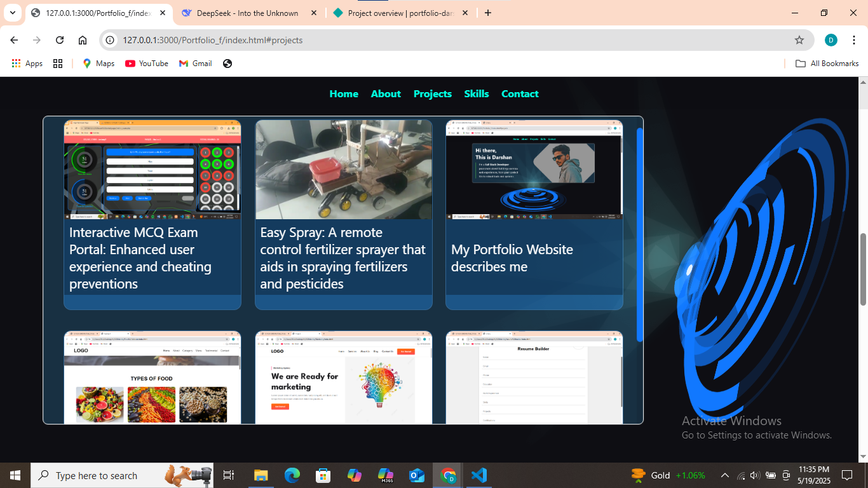The image size is (868, 488).
Task: Open Visual Studio Code from the taskbar
Action: (478, 475)
